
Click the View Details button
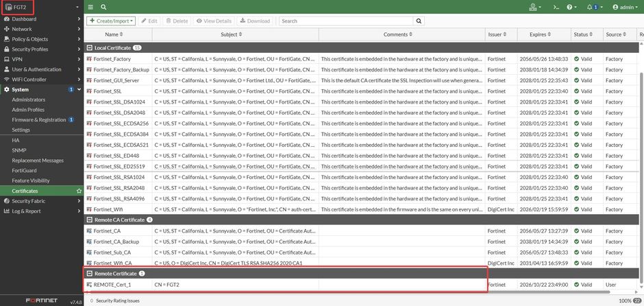[x=214, y=21]
